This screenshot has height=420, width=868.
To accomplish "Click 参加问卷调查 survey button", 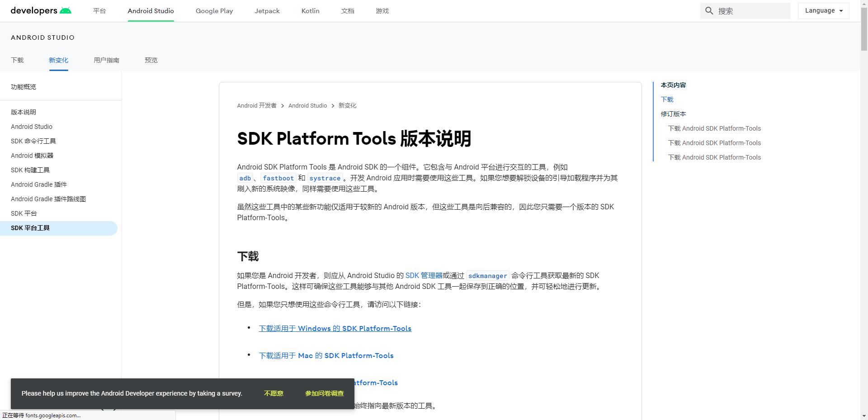I will (x=325, y=393).
